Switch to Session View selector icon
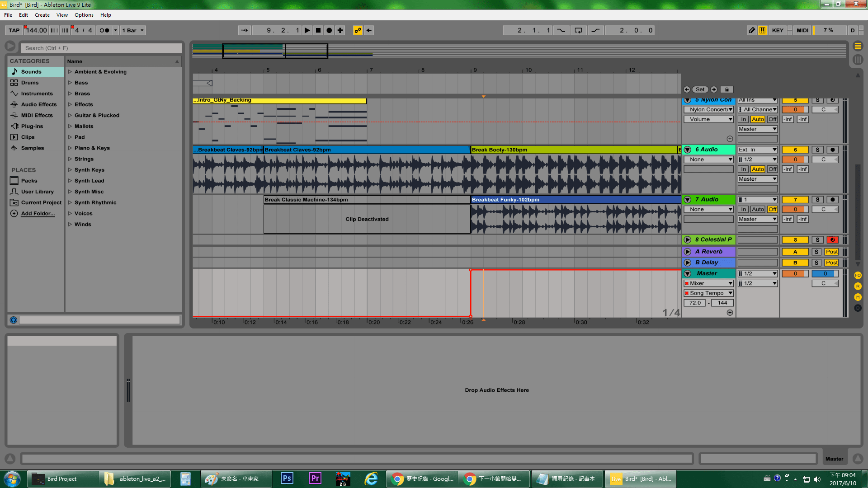This screenshot has height=488, width=868. click(x=858, y=60)
